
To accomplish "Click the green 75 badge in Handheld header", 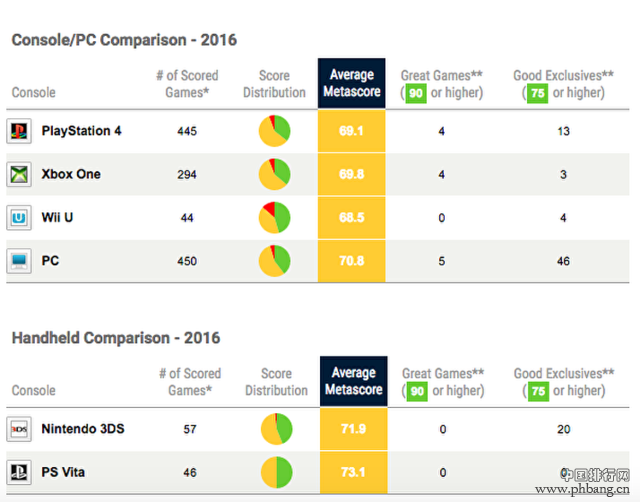I will [537, 391].
